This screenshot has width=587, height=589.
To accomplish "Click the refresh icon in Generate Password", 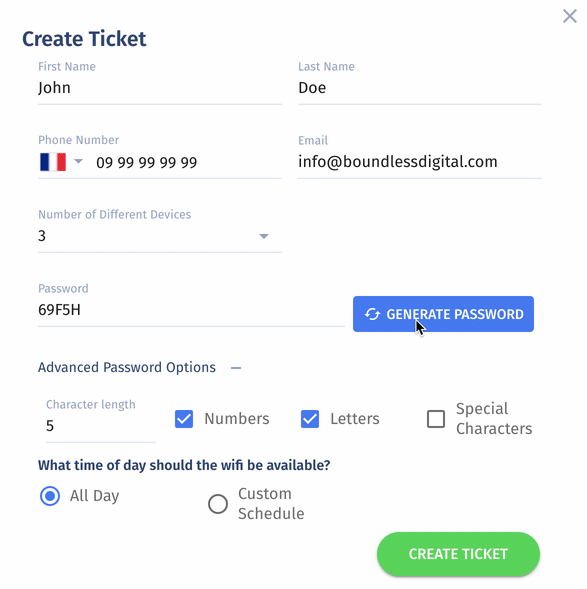I will point(372,314).
